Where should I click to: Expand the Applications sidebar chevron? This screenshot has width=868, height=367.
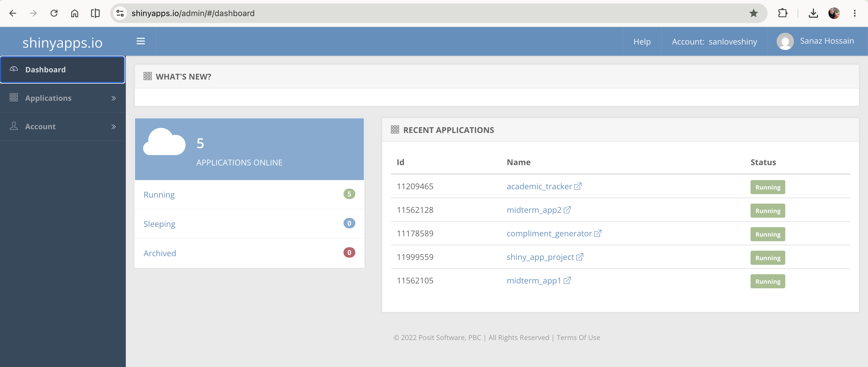[113, 98]
